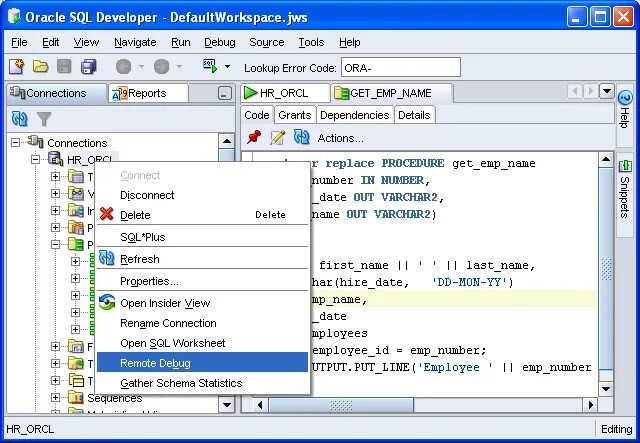
Task: Switch to the Reports panel tab
Action: click(148, 93)
